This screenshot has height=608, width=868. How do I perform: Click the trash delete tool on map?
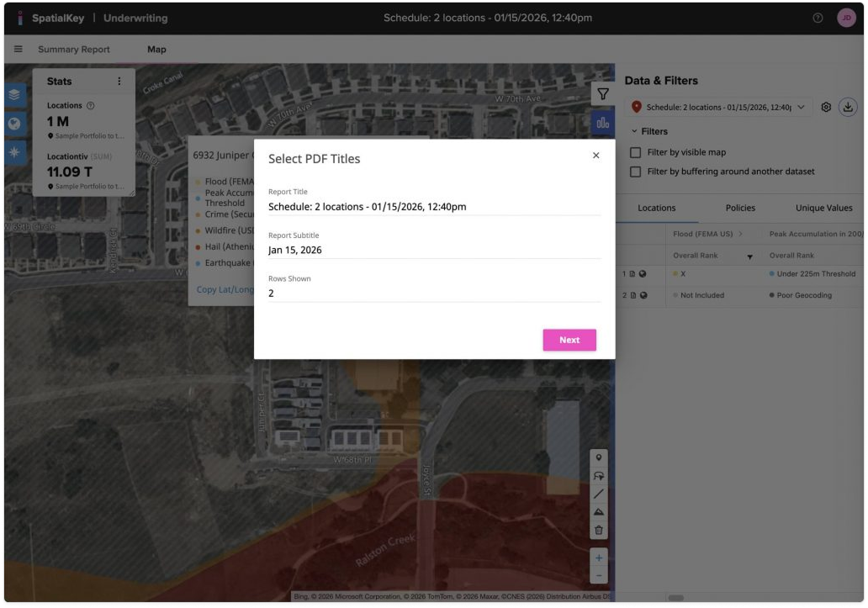(599, 530)
